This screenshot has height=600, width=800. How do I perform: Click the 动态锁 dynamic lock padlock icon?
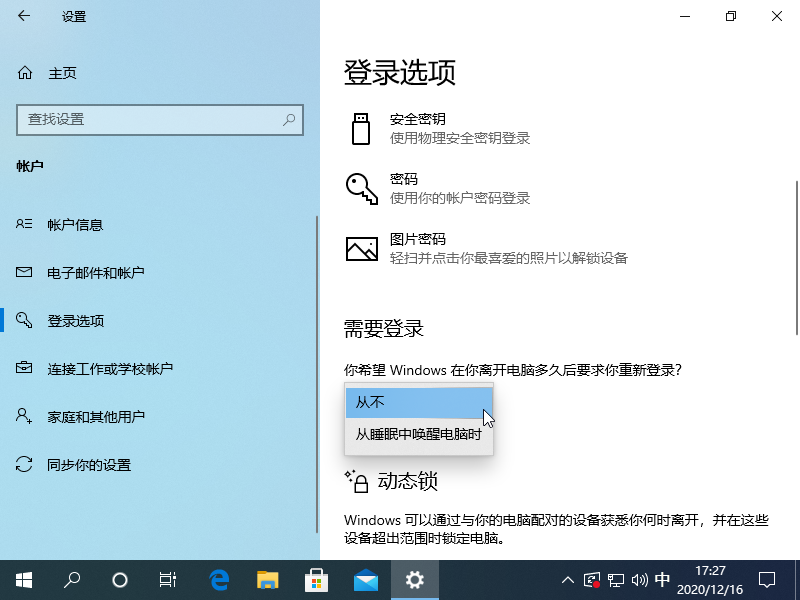pyautogui.click(x=360, y=481)
